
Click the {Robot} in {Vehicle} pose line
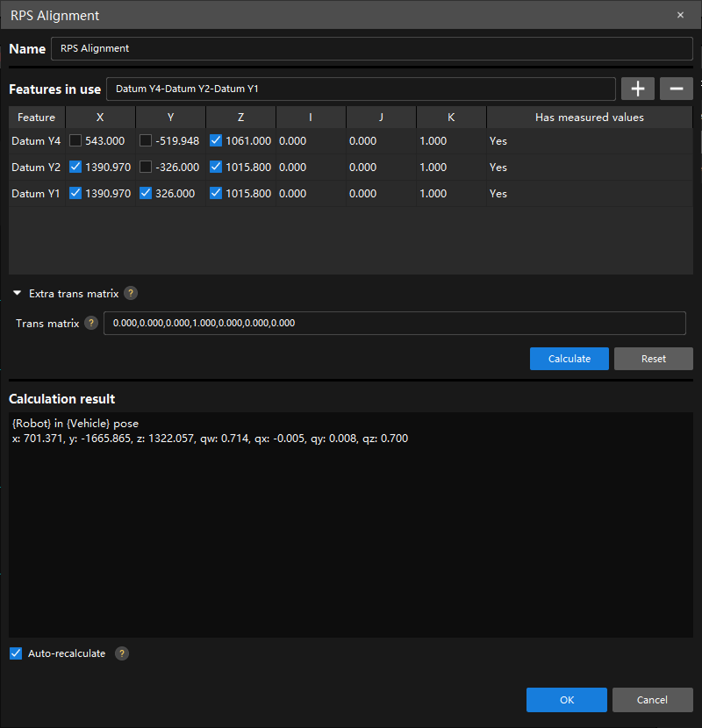[75, 424]
